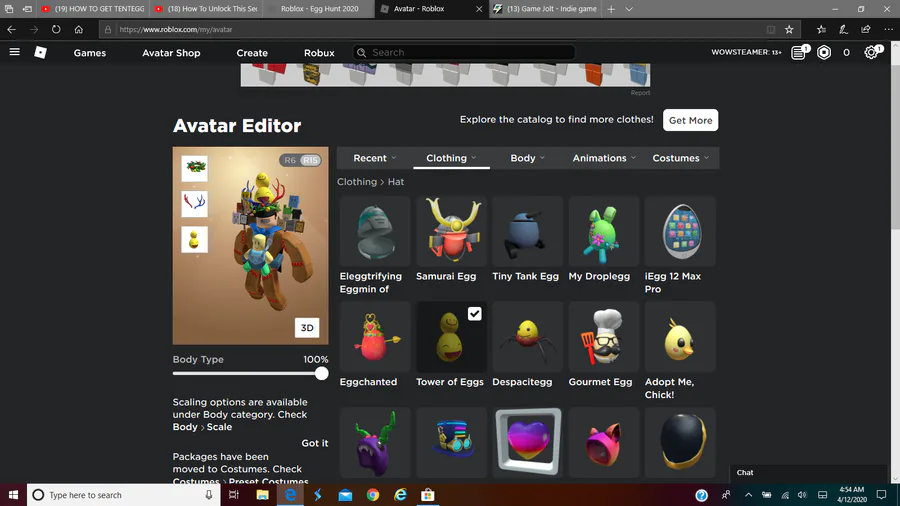
Task: Open the Avatar Shop menu item
Action: [x=171, y=53]
